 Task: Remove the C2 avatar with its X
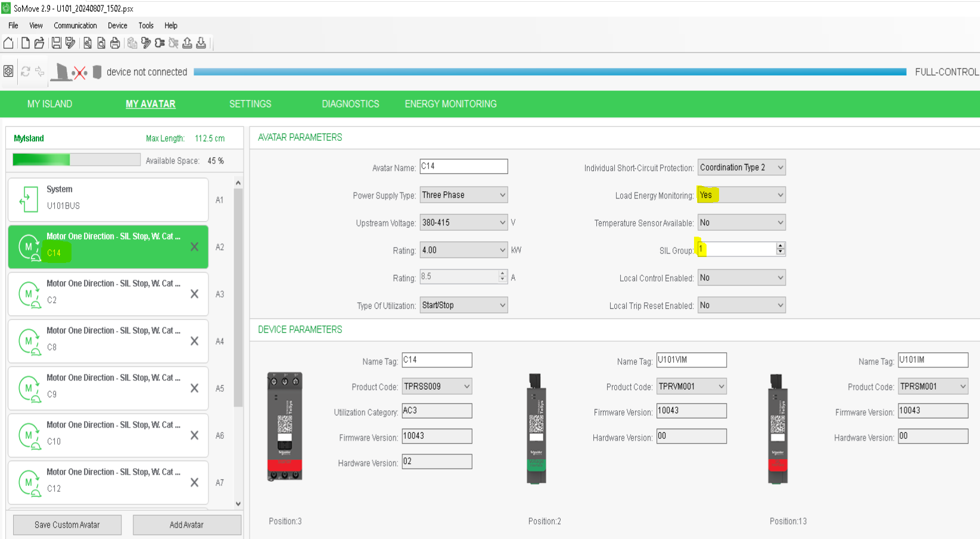(194, 294)
